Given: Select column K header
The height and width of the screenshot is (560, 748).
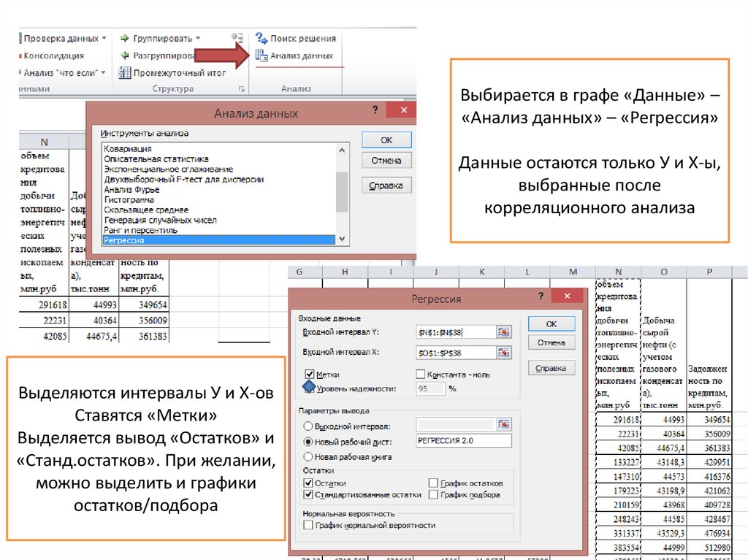Looking at the screenshot, I should [x=482, y=272].
